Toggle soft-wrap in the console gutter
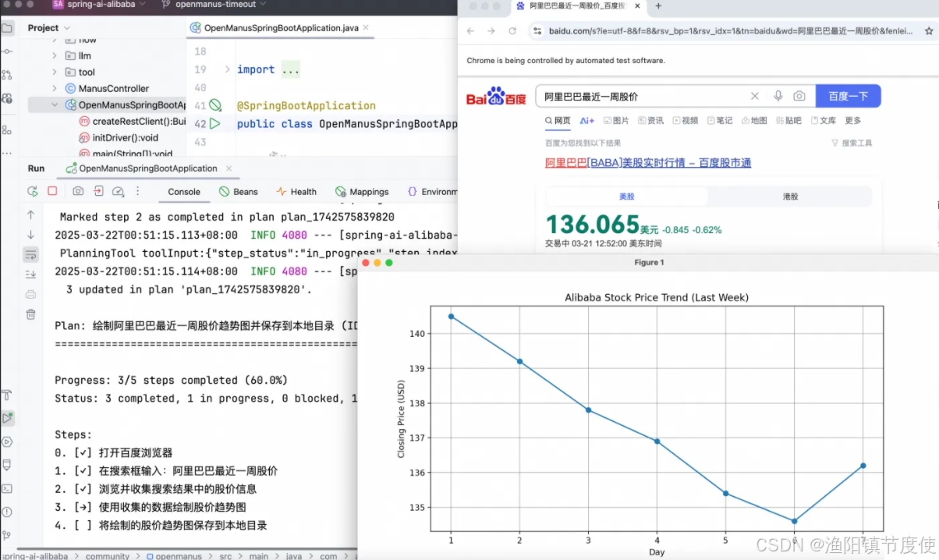939x560 pixels. [x=30, y=254]
